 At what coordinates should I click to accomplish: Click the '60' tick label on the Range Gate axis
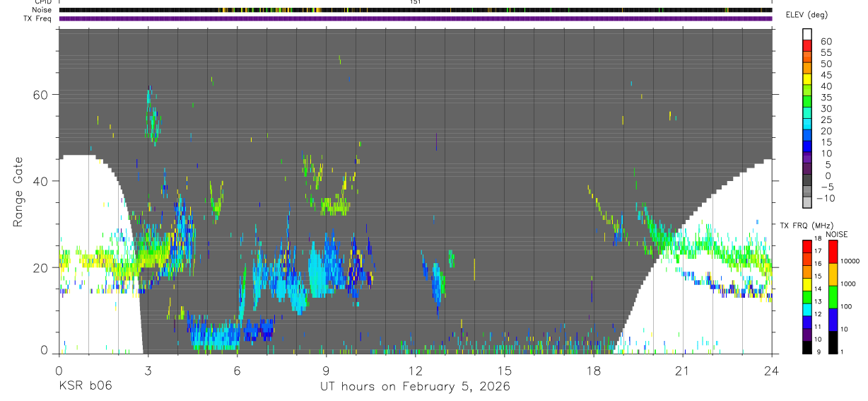pyautogui.click(x=42, y=95)
